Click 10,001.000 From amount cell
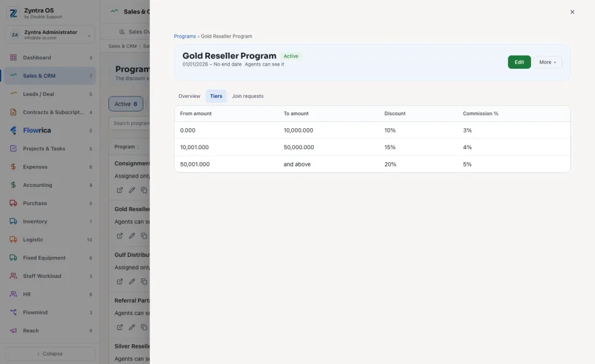This screenshot has width=595, height=364. coord(194,147)
